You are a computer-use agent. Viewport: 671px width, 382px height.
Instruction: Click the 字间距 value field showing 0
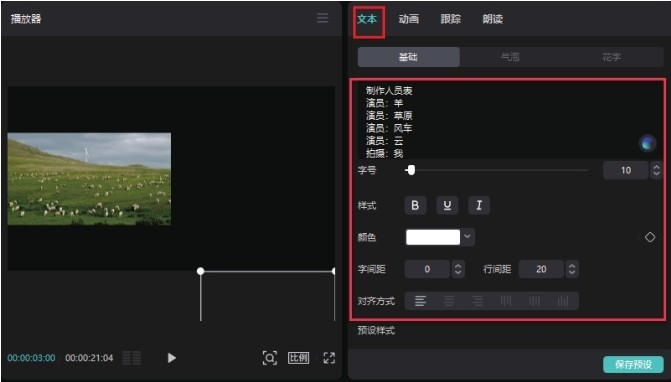click(427, 269)
